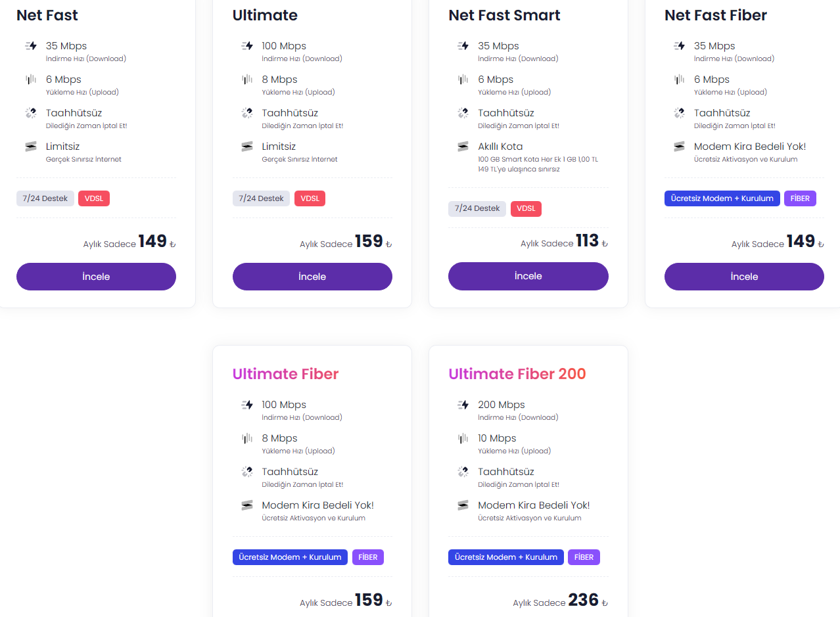
Task: Click Ücretsiz Modem + Kurulum badge in Ultimate Fiber
Action: pos(290,557)
